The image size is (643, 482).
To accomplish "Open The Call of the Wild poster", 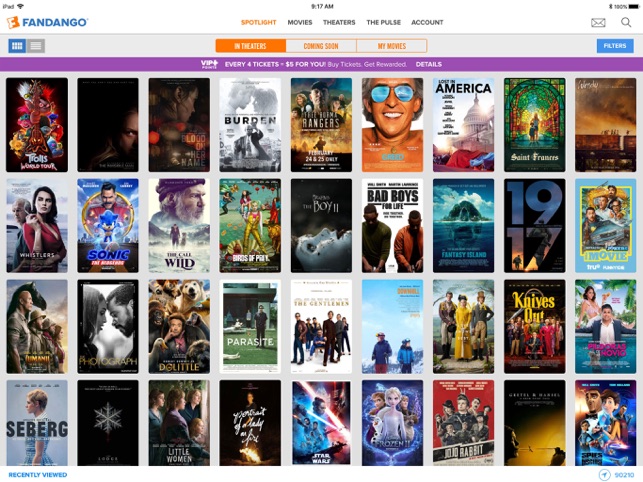I will [x=179, y=226].
